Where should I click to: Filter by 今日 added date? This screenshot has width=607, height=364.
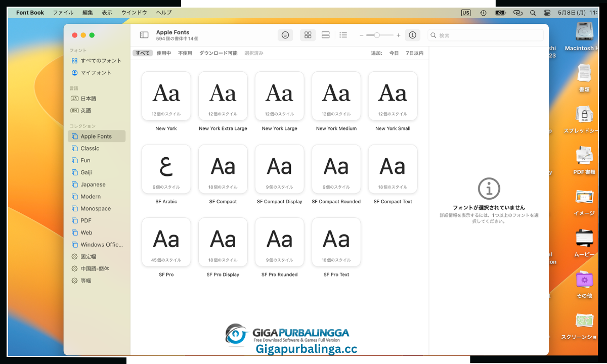coord(394,53)
